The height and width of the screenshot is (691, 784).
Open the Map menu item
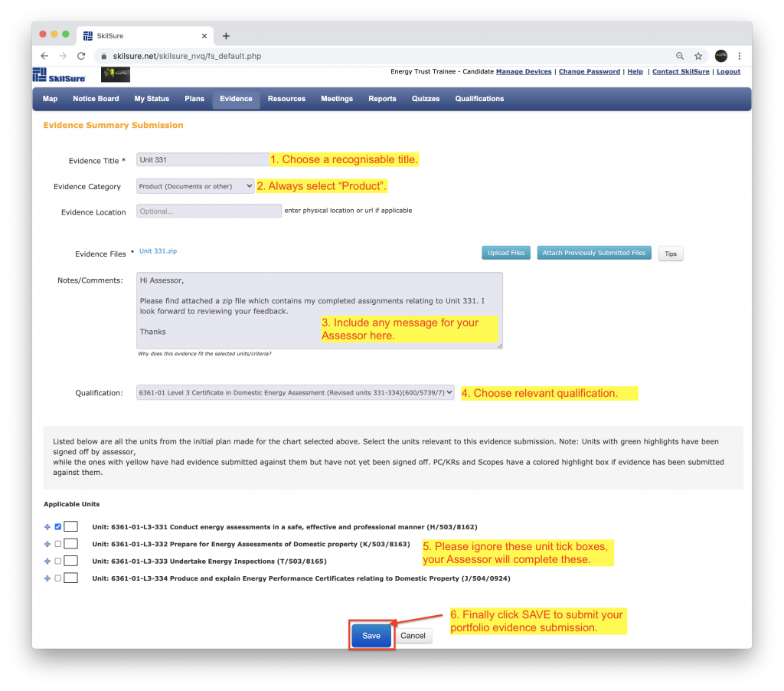coord(50,99)
